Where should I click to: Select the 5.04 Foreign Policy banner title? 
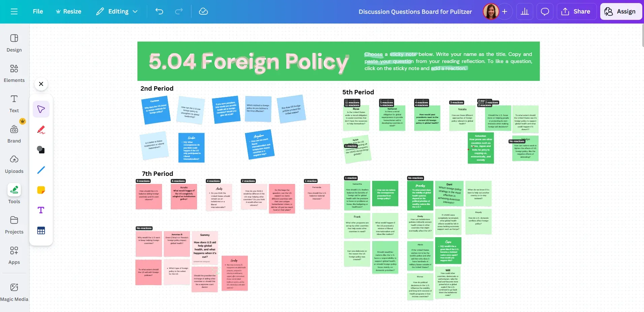[249, 62]
